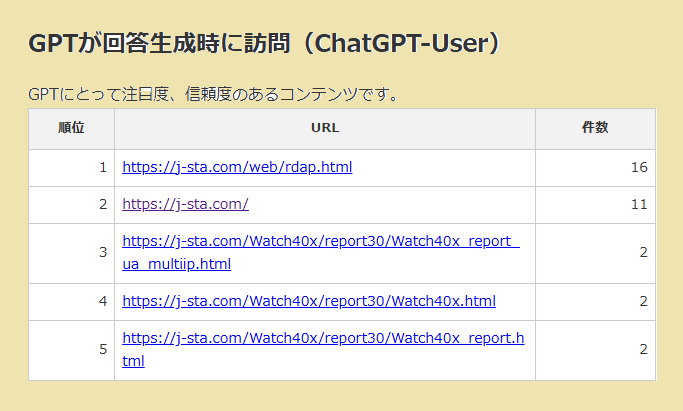This screenshot has width=683, height=411.
Task: Select the rank 2 cell
Action: tap(72, 204)
